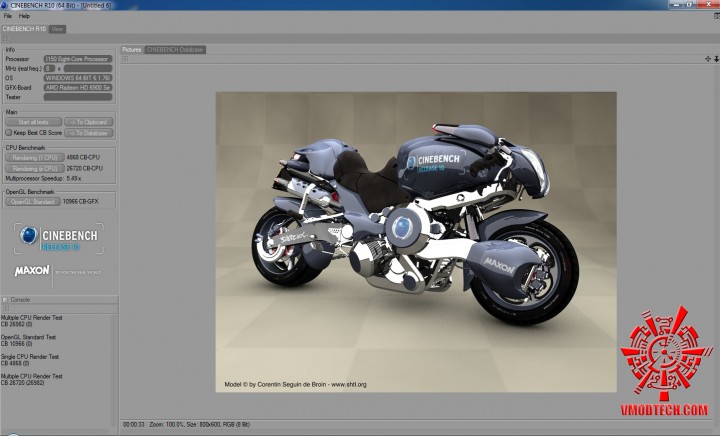Click console line CB 26720 (26982)
The height and width of the screenshot is (436, 720).
(22, 382)
